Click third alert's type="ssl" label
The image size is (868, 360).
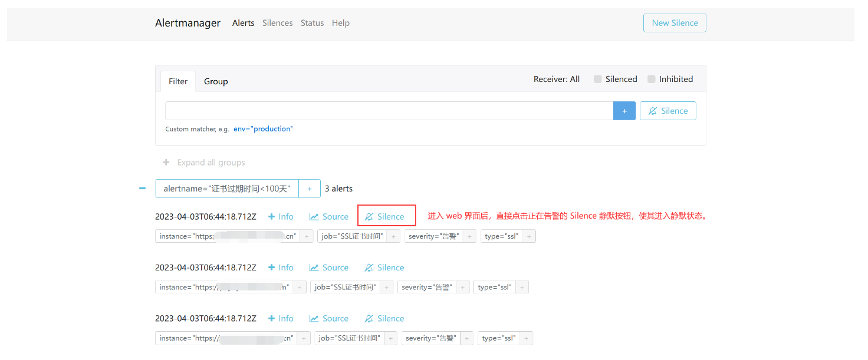(x=499, y=338)
